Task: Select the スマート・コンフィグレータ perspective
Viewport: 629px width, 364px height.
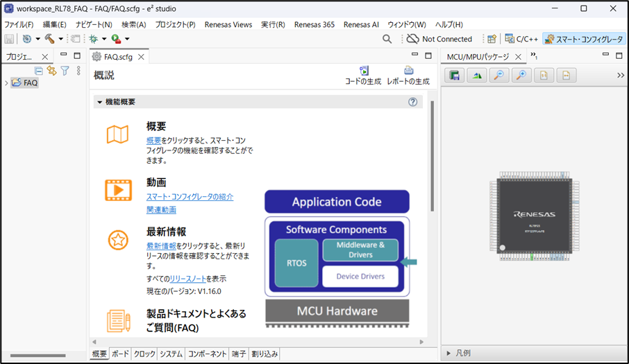Action: coord(584,39)
